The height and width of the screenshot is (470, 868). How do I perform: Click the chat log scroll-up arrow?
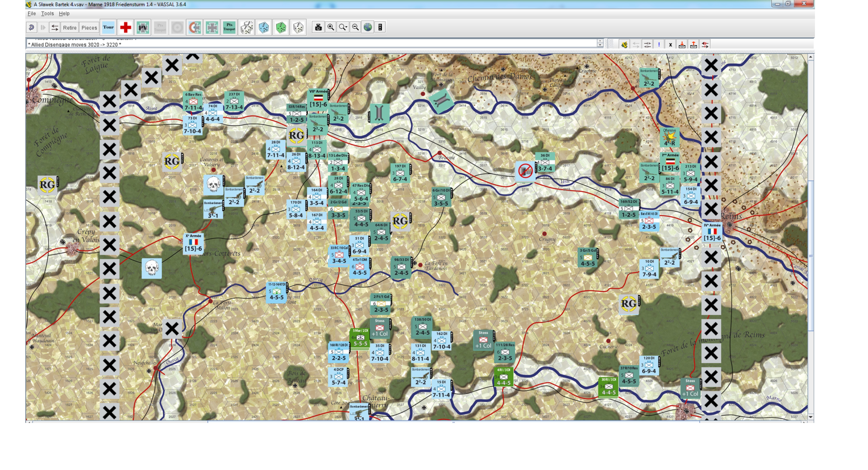(x=600, y=41)
